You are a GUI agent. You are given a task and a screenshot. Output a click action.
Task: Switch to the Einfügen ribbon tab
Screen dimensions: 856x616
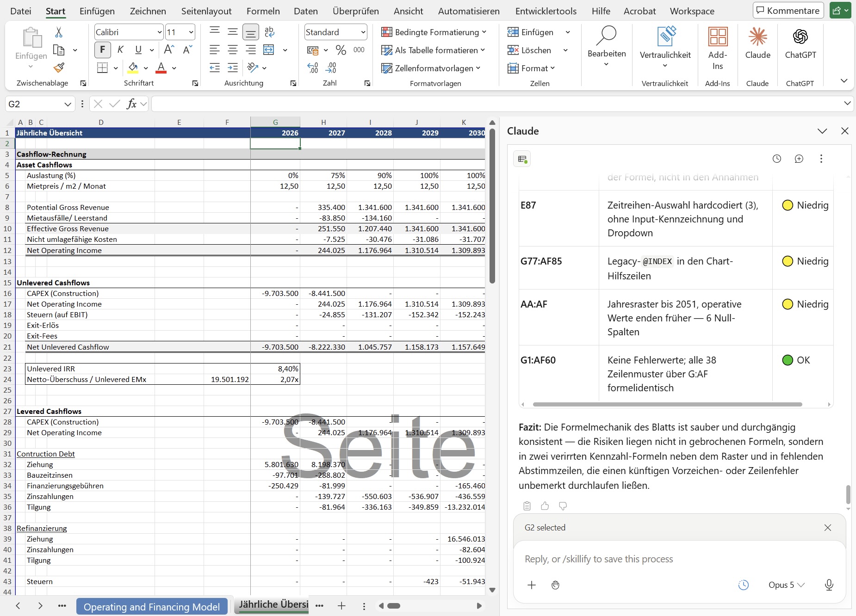[97, 11]
